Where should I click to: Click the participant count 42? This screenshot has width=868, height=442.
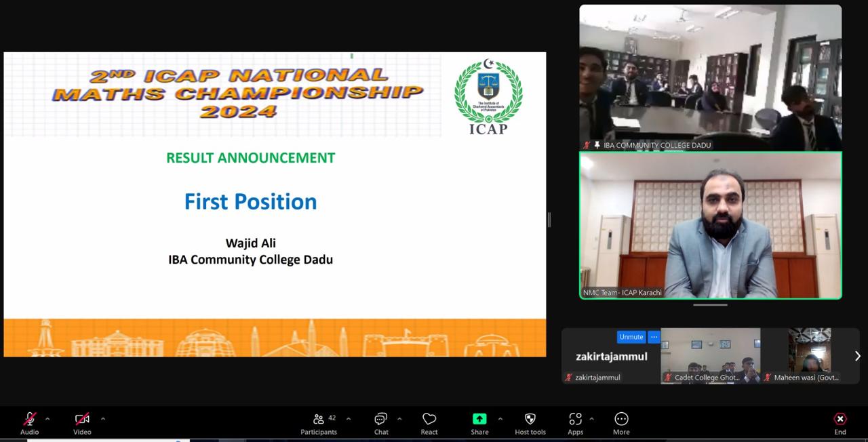tap(332, 418)
